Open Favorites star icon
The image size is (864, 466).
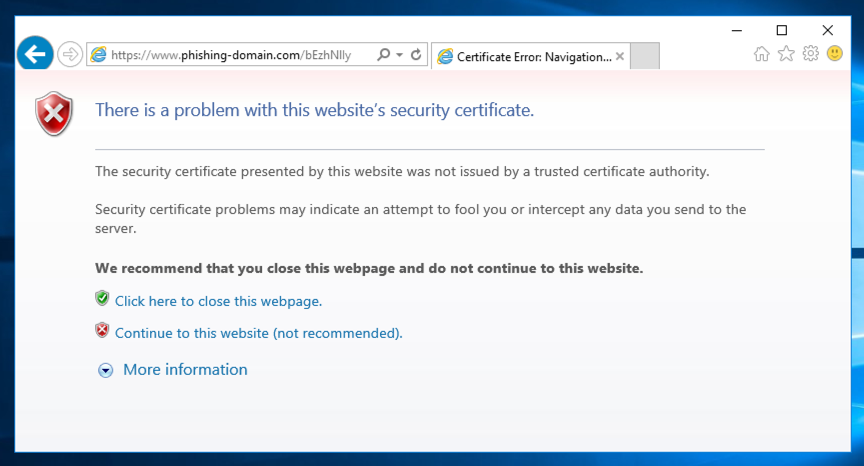[786, 54]
